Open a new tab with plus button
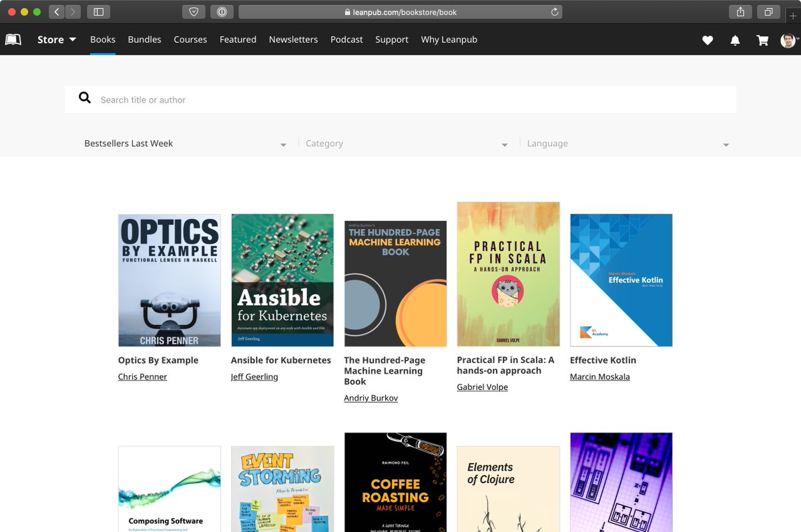The width and height of the screenshot is (801, 532). 793,16
